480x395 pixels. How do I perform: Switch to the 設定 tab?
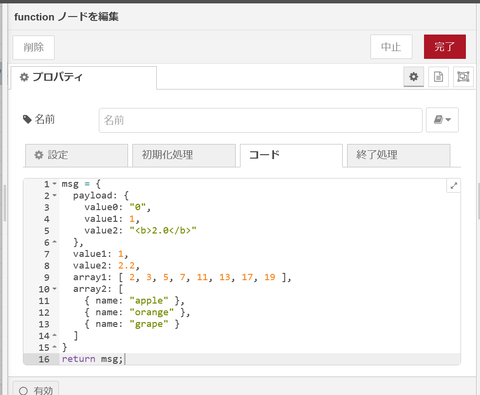tap(76, 155)
